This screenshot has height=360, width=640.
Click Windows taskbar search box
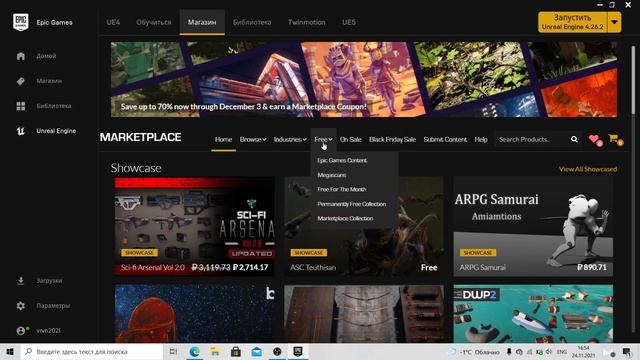pos(91,351)
